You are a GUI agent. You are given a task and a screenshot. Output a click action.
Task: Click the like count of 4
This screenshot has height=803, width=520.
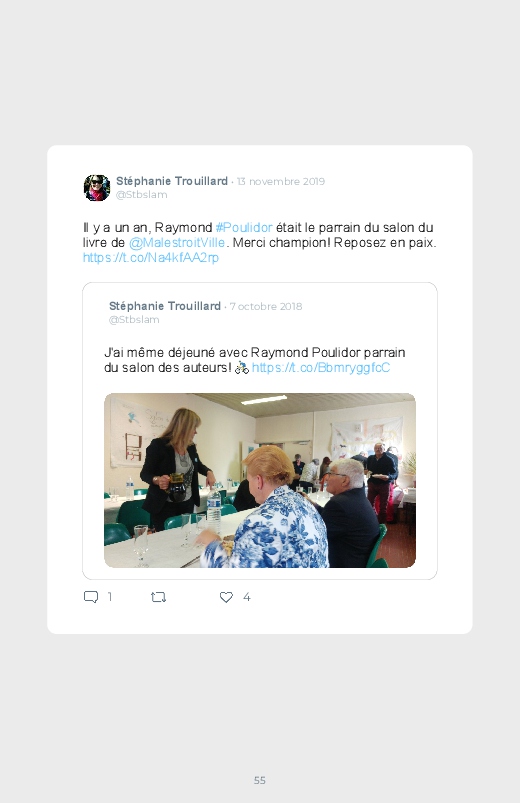pos(246,597)
